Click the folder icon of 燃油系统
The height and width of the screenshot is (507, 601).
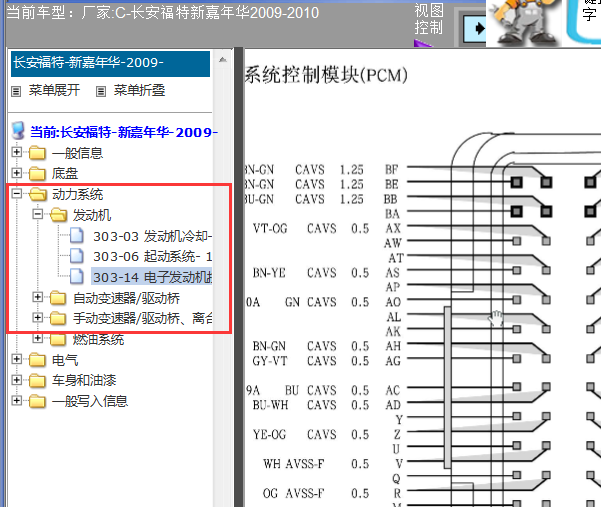[x=58, y=339]
